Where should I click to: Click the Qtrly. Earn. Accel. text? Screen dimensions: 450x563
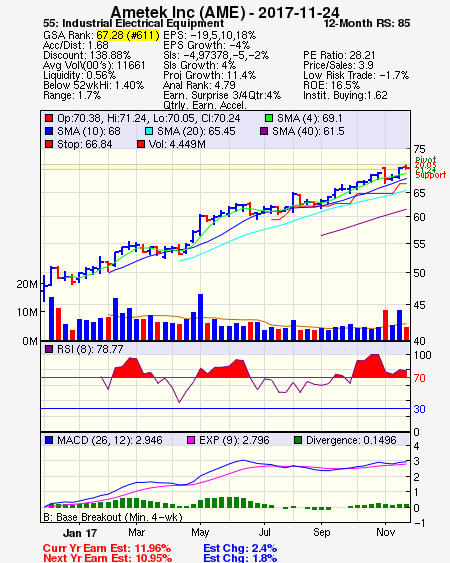[205, 106]
